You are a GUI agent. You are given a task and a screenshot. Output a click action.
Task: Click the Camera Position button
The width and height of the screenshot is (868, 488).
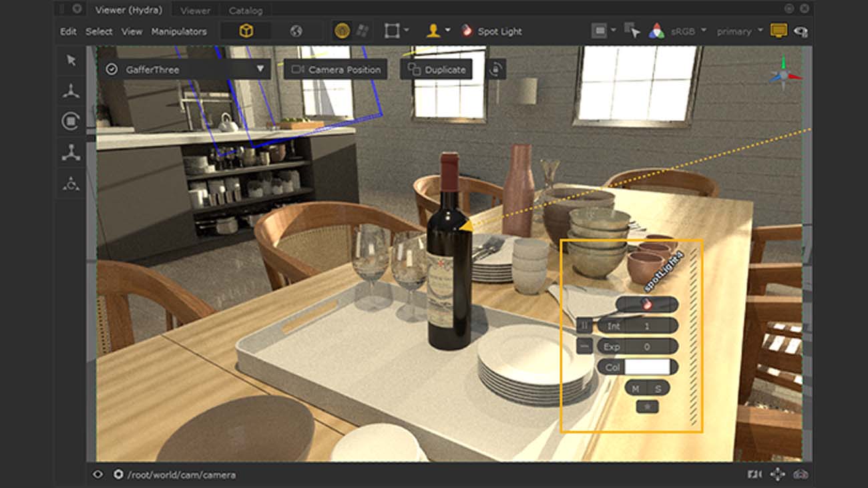pyautogui.click(x=336, y=69)
